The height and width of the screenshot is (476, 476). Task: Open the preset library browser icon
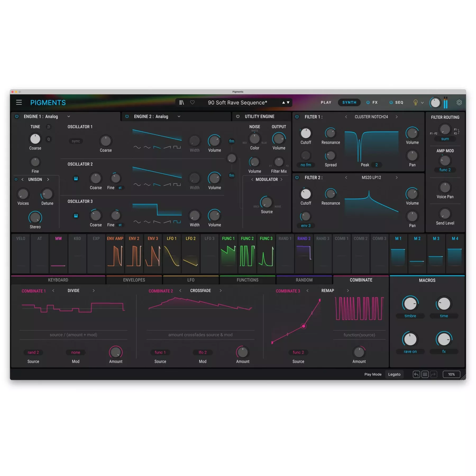181,102
